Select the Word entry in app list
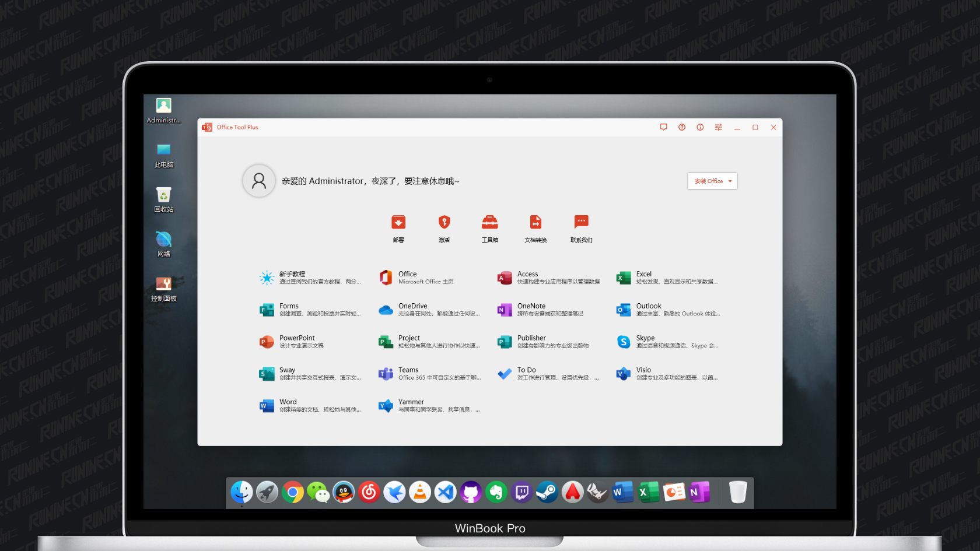This screenshot has width=980, height=551. coord(310,406)
